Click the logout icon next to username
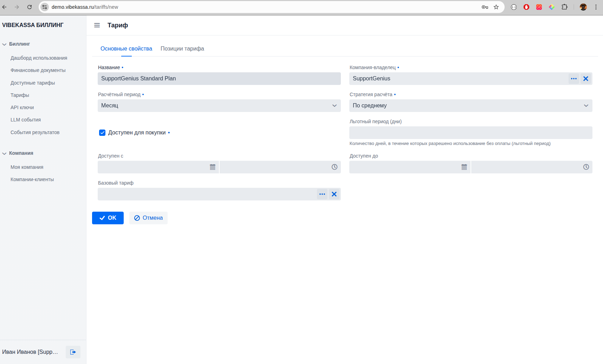Image resolution: width=603 pixels, height=364 pixels. 73,352
